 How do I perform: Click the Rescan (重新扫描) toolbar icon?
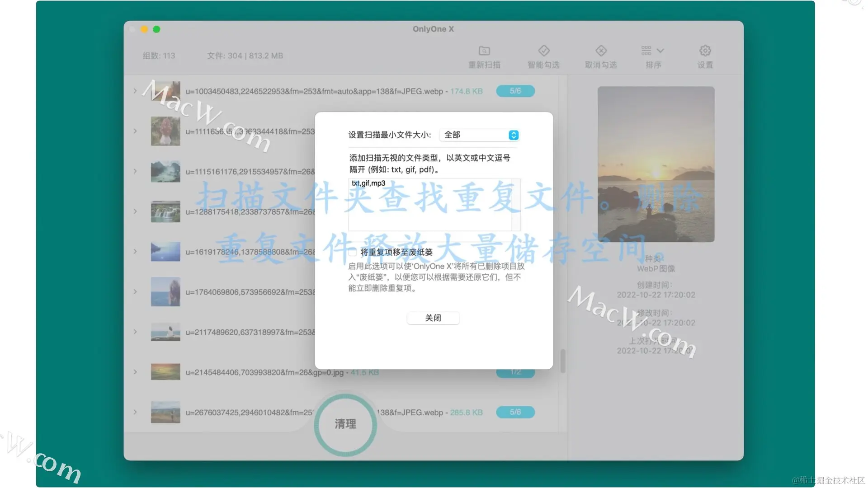pos(484,51)
